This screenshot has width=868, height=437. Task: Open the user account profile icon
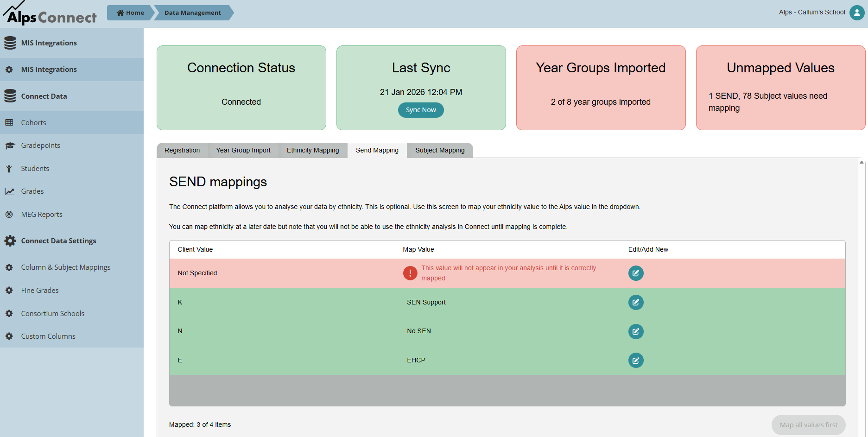856,13
